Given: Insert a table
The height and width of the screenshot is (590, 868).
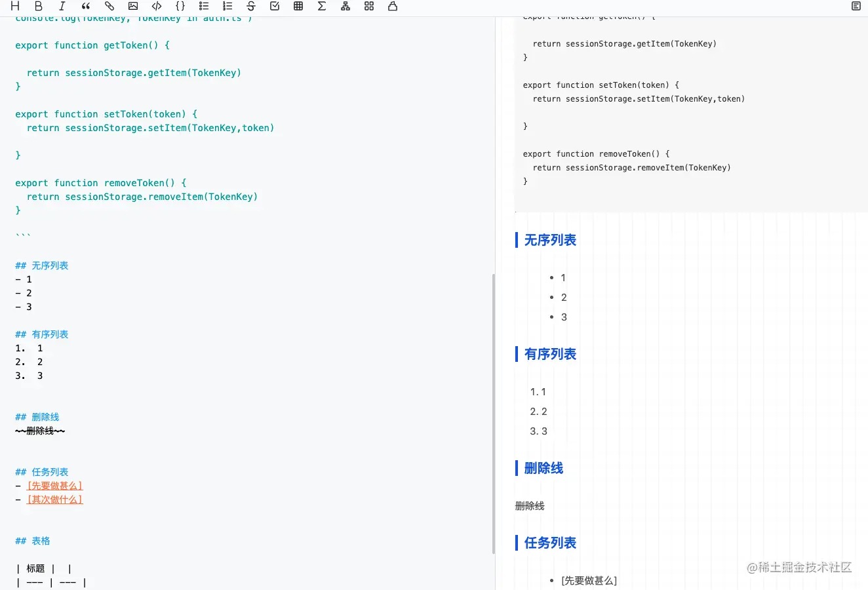Looking at the screenshot, I should point(298,6).
